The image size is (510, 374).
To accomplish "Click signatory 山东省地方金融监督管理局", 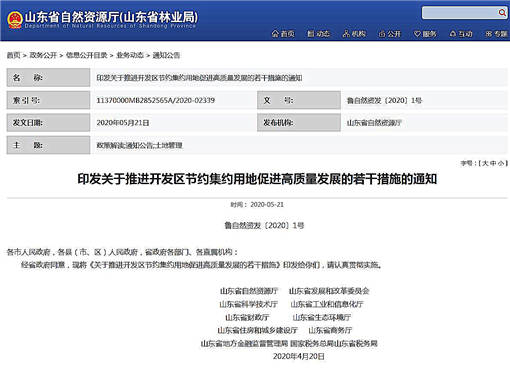I will [x=244, y=343].
